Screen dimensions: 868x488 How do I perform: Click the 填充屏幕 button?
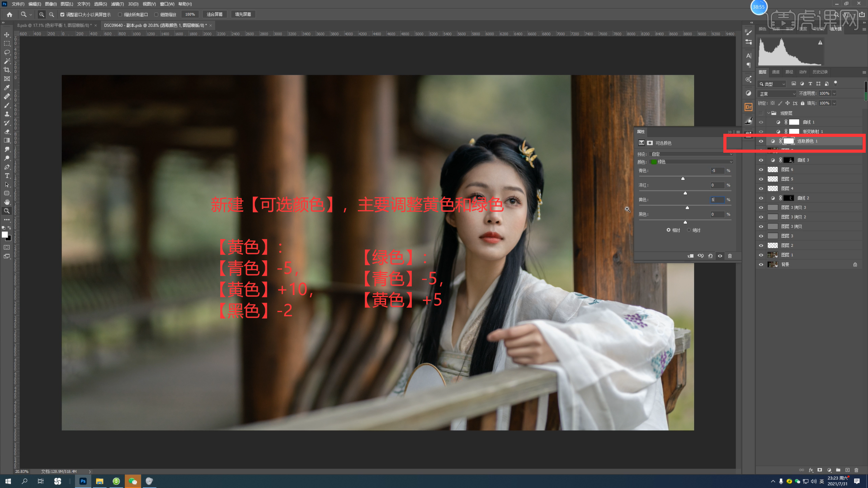click(x=243, y=14)
